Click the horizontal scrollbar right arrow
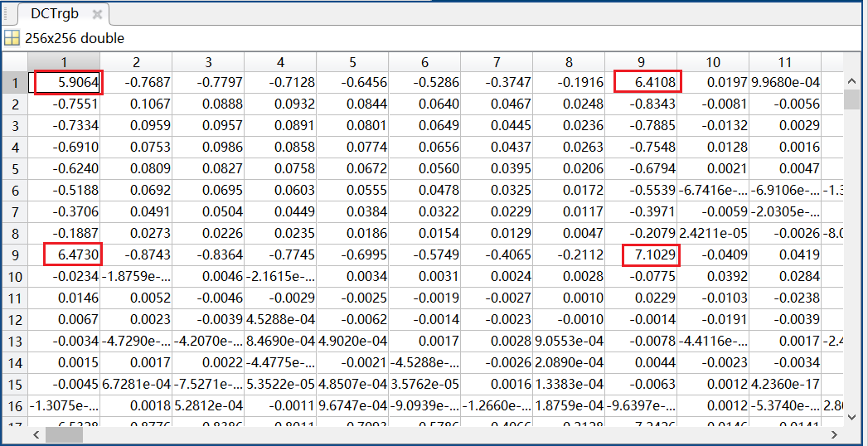 (835, 434)
